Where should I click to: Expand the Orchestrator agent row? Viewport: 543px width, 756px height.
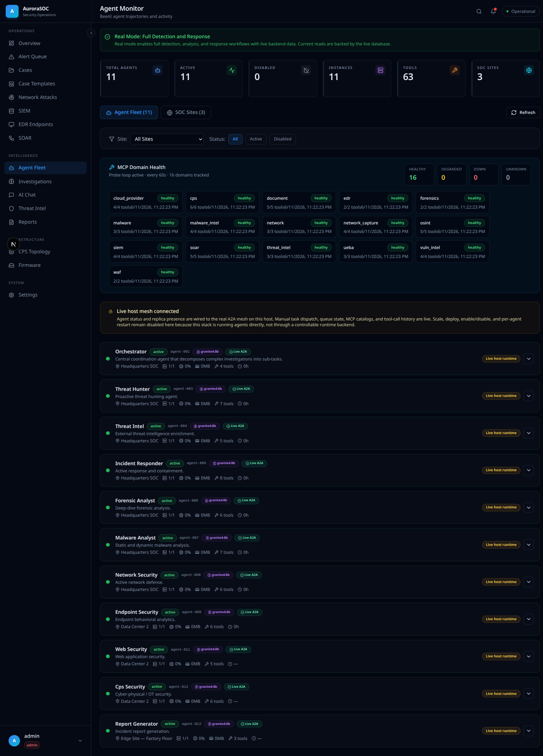529,359
